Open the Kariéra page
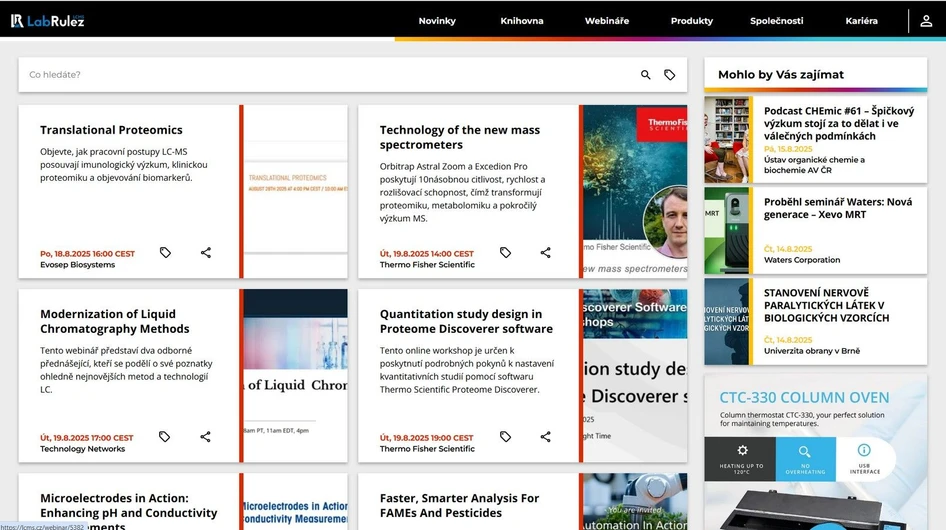 [861, 21]
